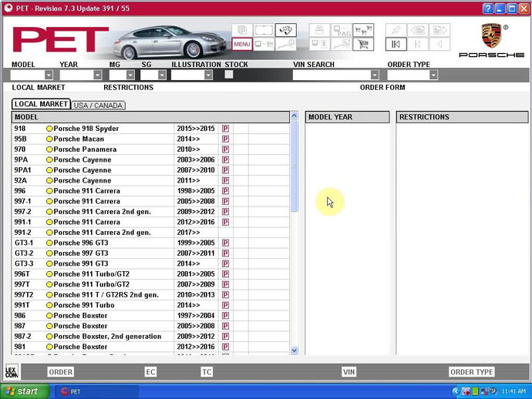Click the TC button
The image size is (532, 399).
pos(207,372)
